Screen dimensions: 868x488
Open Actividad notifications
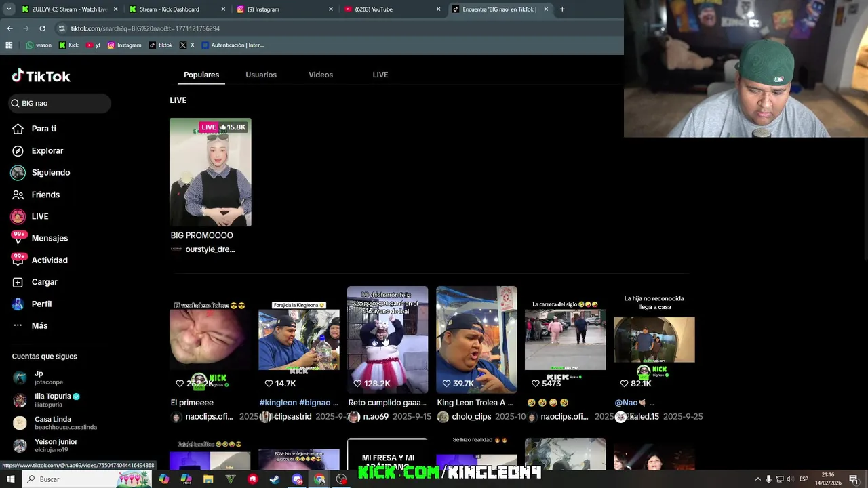[x=39, y=260]
